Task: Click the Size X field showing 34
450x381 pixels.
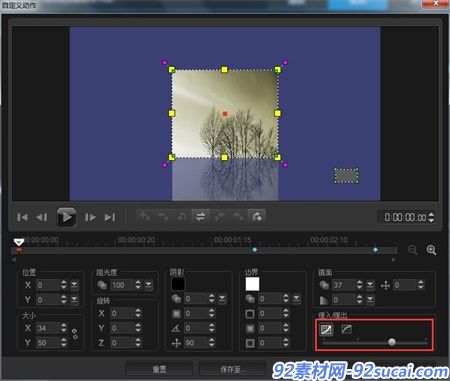Action: pos(48,328)
